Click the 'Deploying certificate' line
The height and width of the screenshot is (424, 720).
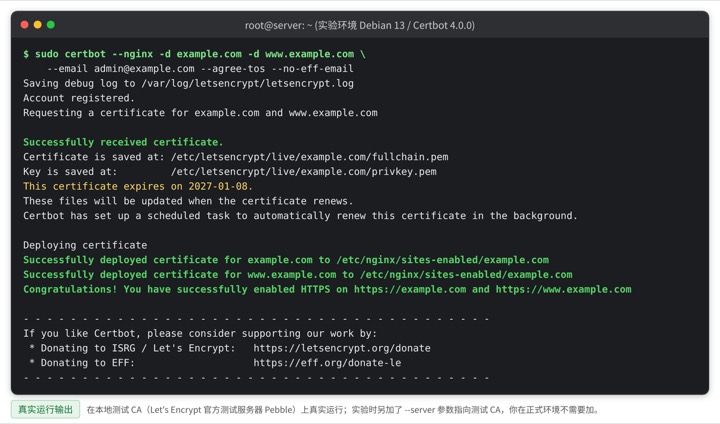(85, 245)
